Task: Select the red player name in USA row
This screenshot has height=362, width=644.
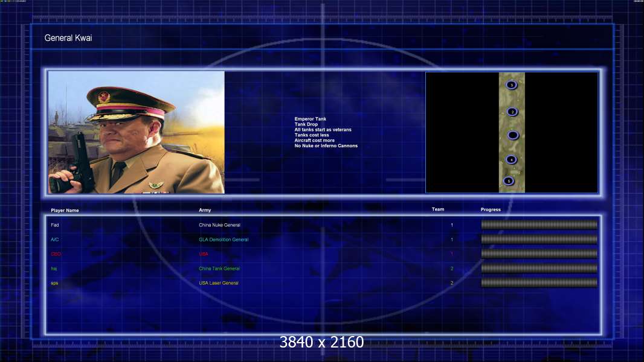Action: (56, 254)
